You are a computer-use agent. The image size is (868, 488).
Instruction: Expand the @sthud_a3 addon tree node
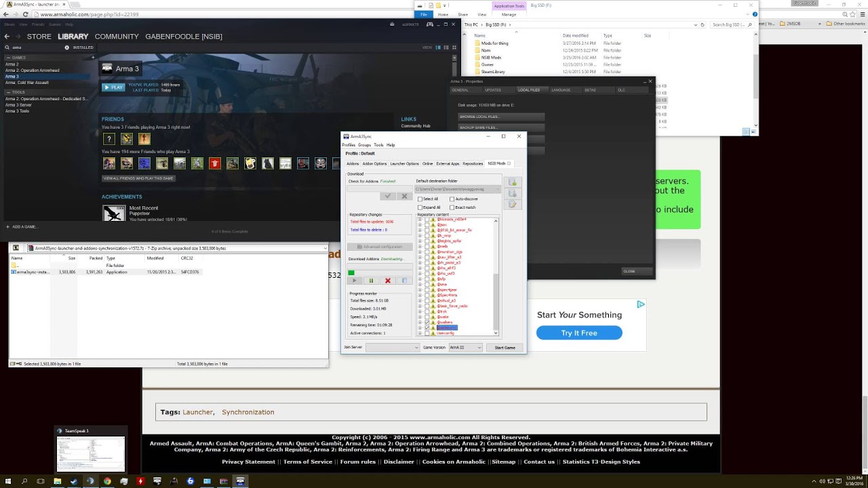[420, 300]
